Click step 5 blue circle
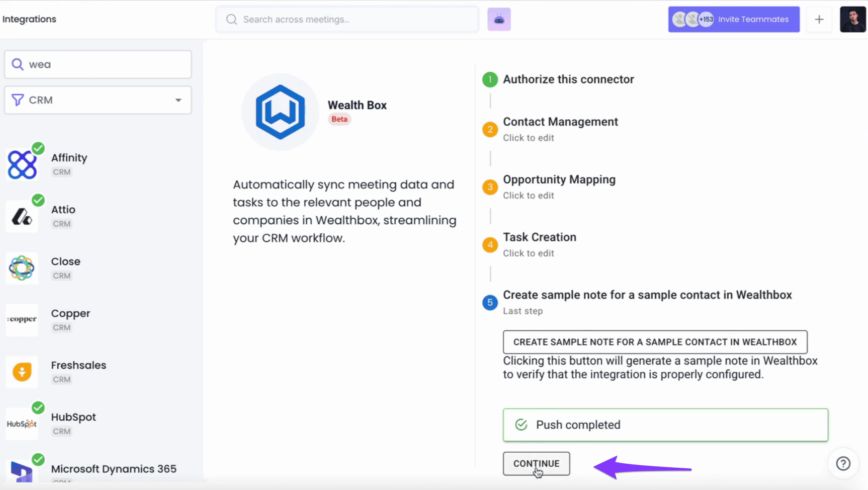The width and height of the screenshot is (868, 490). [490, 303]
